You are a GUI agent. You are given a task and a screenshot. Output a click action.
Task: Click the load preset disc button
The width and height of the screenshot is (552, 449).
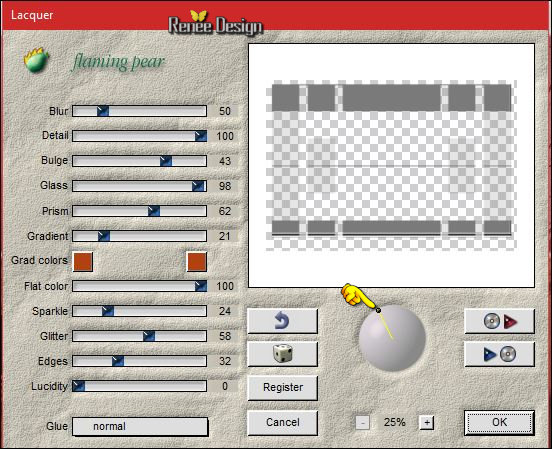[x=500, y=321]
